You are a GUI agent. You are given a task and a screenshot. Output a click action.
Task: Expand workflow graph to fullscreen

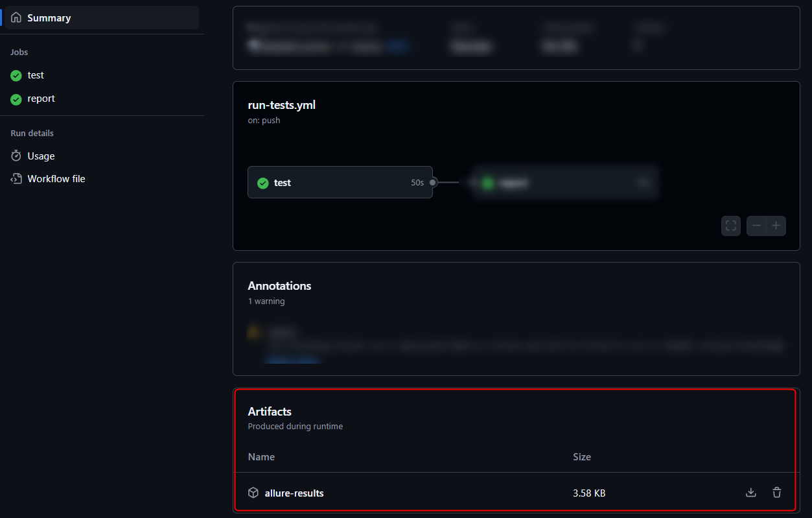pos(731,226)
